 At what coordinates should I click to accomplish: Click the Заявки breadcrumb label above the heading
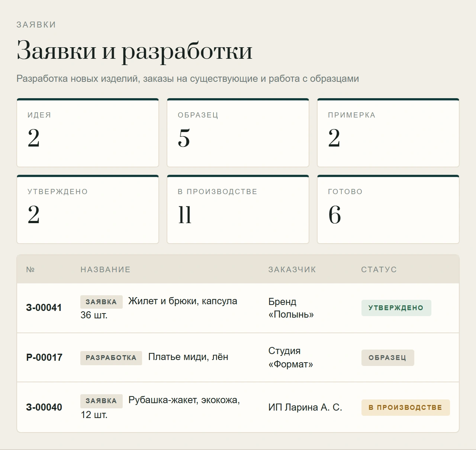(36, 25)
